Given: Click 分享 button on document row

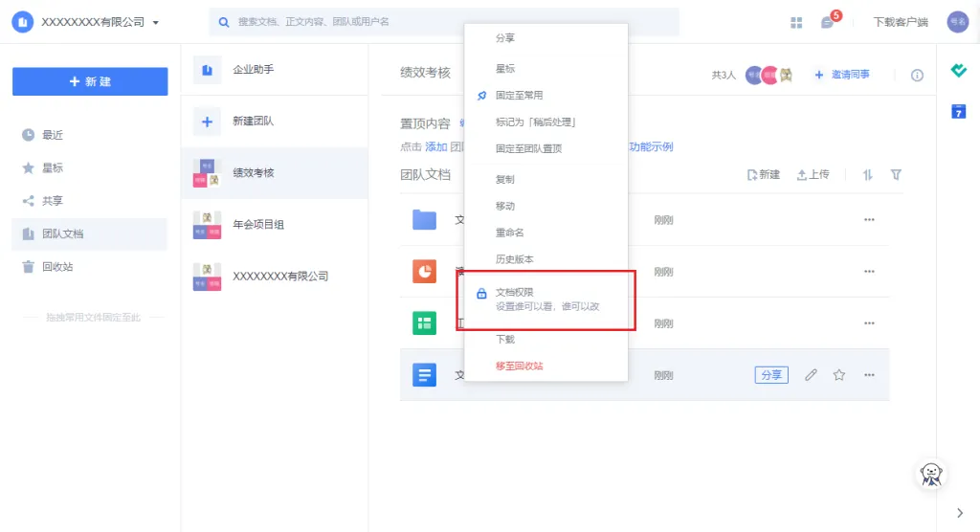Looking at the screenshot, I should point(771,375).
